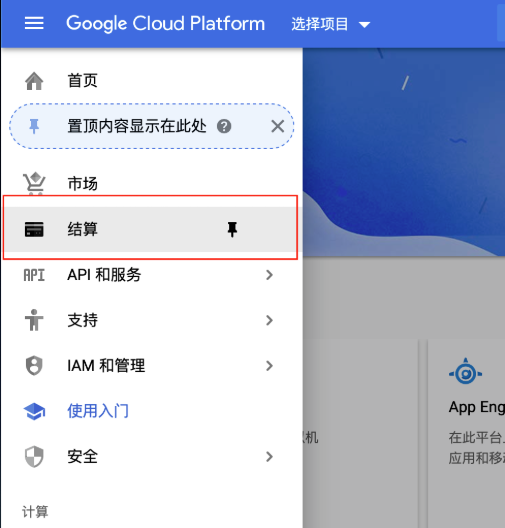
Task: Click the security shield icon
Action: 34,457
